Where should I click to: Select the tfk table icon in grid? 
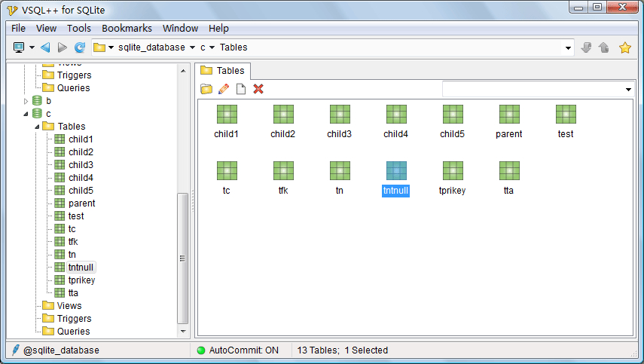[283, 171]
